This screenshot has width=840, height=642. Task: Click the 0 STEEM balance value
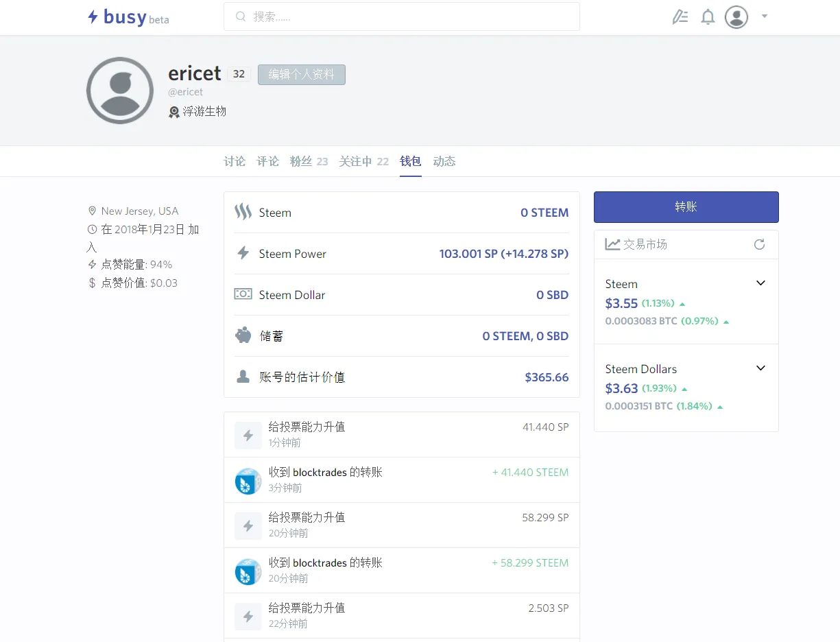[544, 213]
